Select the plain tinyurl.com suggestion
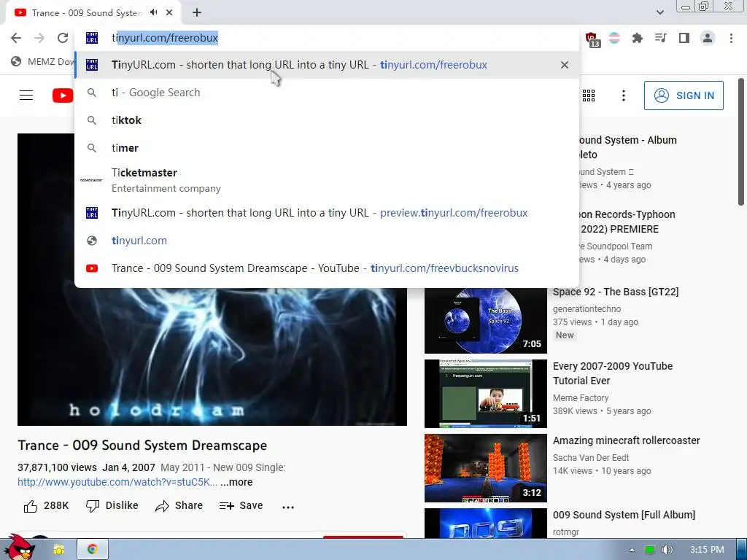 326,241
